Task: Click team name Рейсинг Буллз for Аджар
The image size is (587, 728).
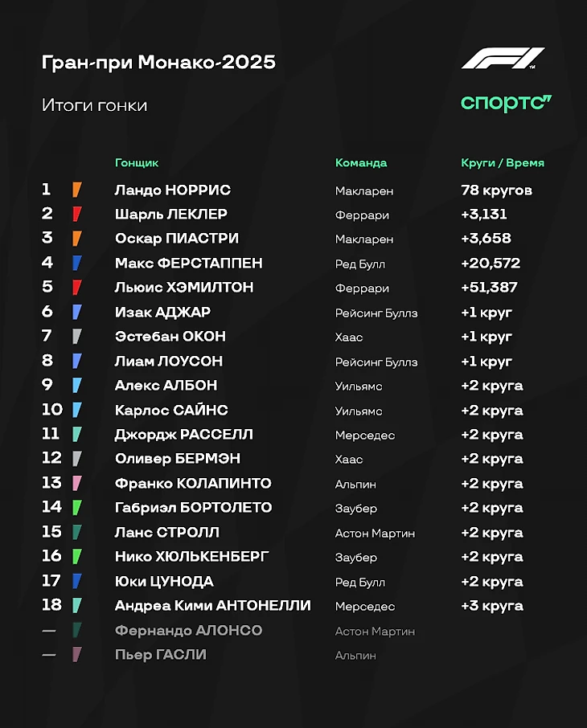Action: [x=376, y=313]
